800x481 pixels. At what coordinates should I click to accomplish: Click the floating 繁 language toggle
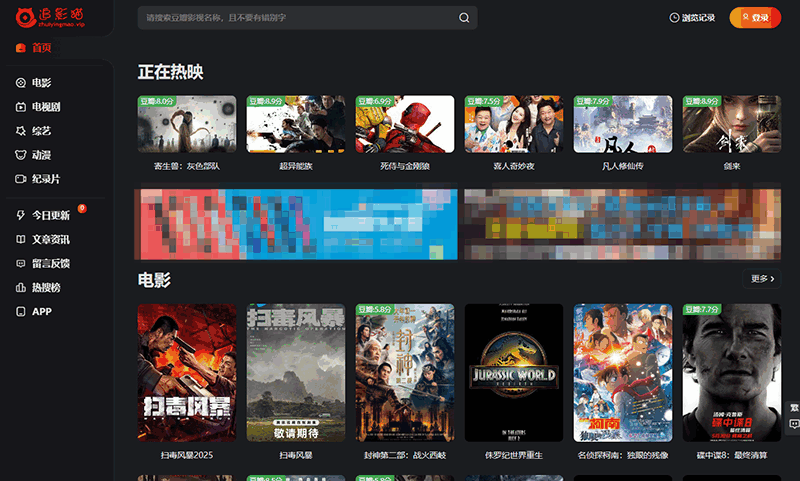[x=794, y=408]
